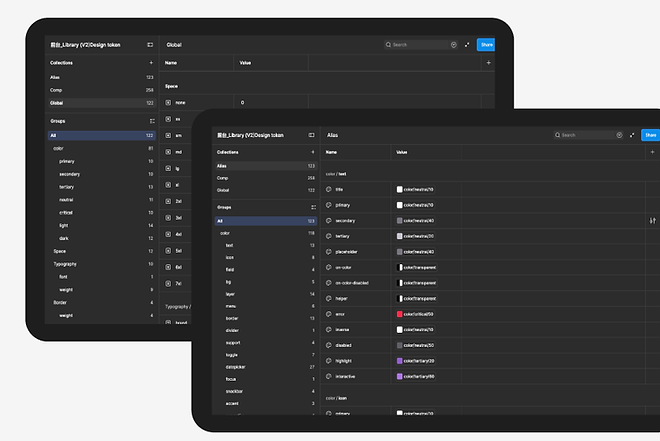
Task: Select Border group in Global window
Action: point(101,303)
